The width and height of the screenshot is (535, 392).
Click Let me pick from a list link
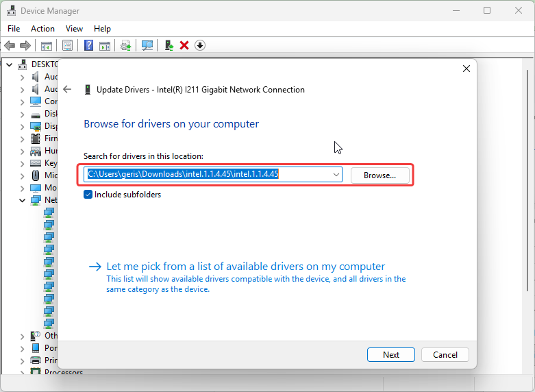point(246,267)
